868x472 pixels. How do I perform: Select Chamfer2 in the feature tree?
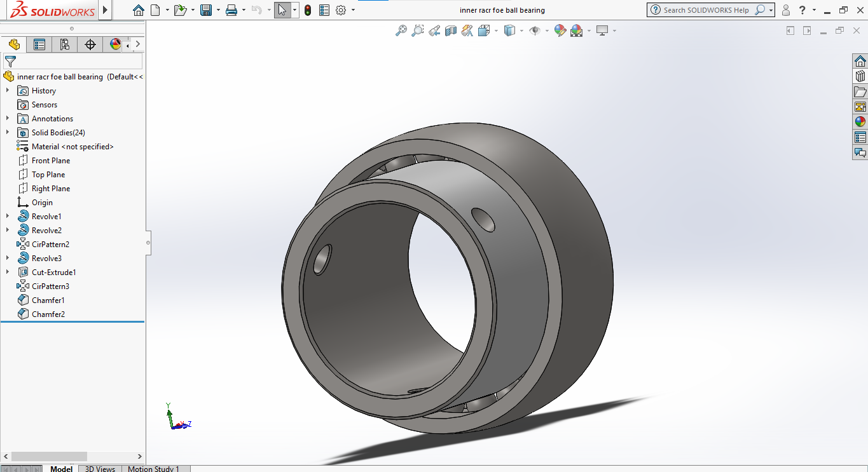tap(48, 314)
